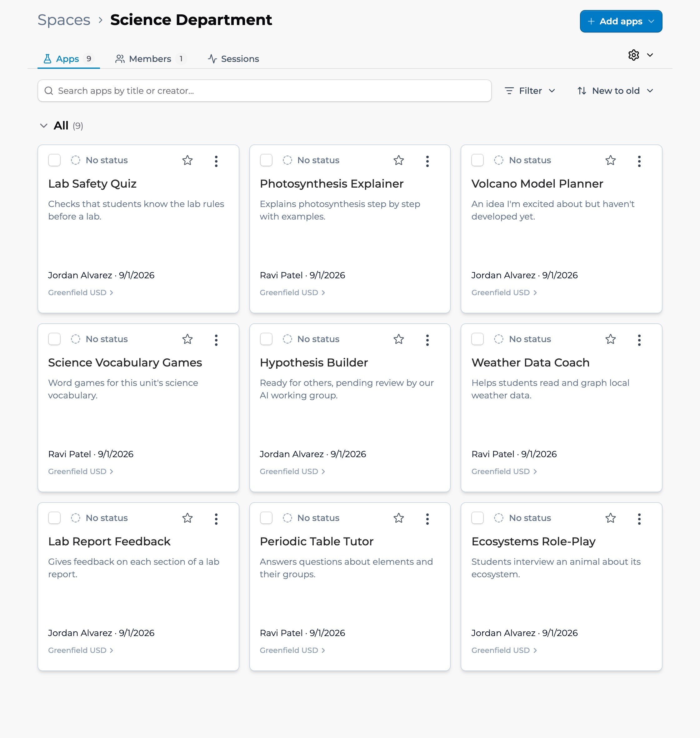This screenshot has width=700, height=738.
Task: Check the Hypothesis Builder card
Action: pos(266,339)
